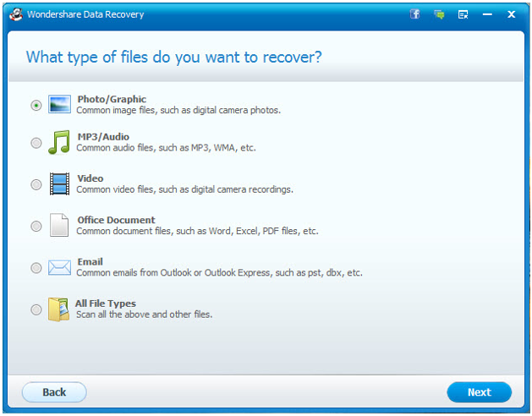Click the Wondershare Data Recovery logo icon
This screenshot has height=416, width=532.
click(x=16, y=14)
